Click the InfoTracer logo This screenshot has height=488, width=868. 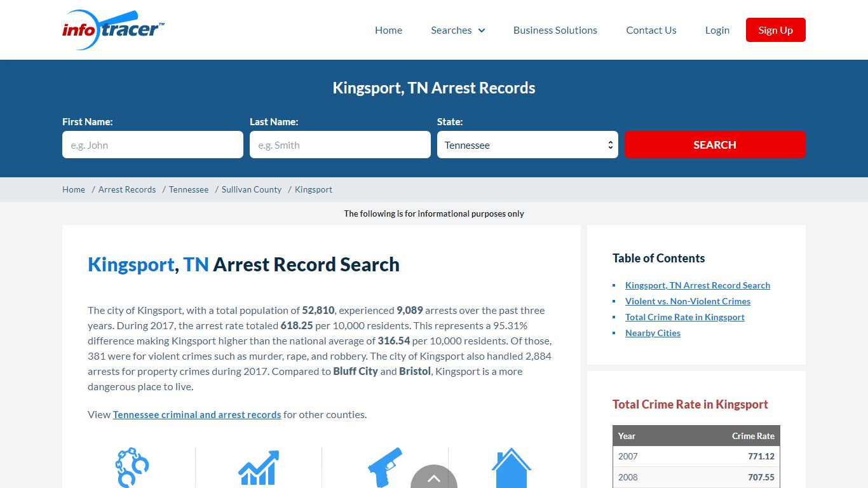pos(113,30)
